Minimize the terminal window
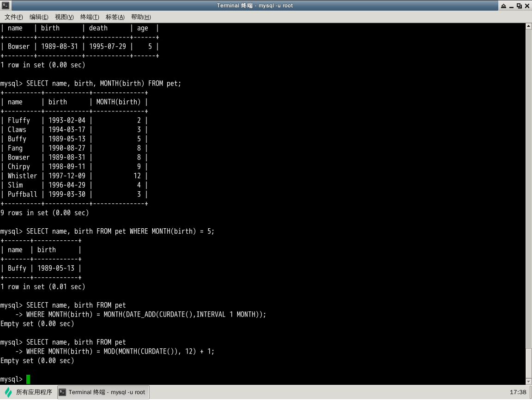Screen dimensions: 532x414 pos(511,6)
